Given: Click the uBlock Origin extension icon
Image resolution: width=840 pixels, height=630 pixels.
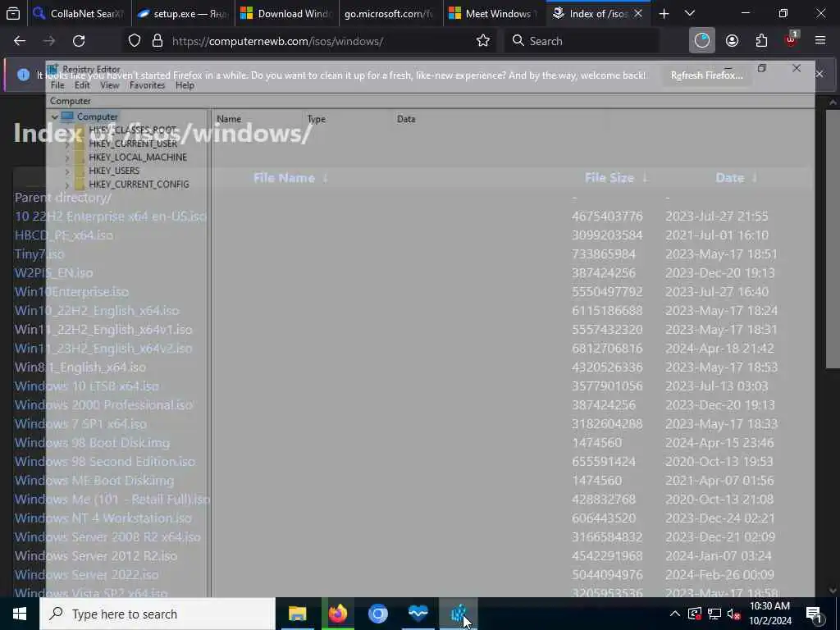Looking at the screenshot, I should [791, 41].
